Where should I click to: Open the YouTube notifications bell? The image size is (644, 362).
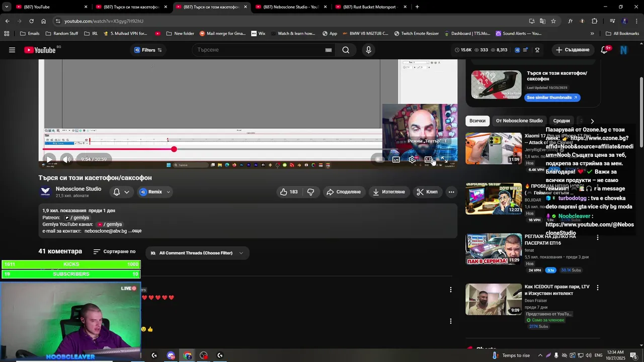click(605, 49)
